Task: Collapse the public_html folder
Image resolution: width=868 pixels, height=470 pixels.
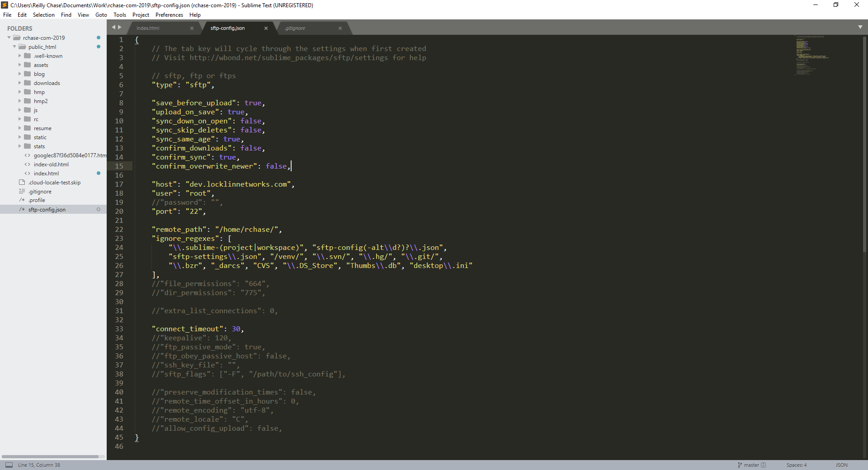Action: pyautogui.click(x=14, y=47)
